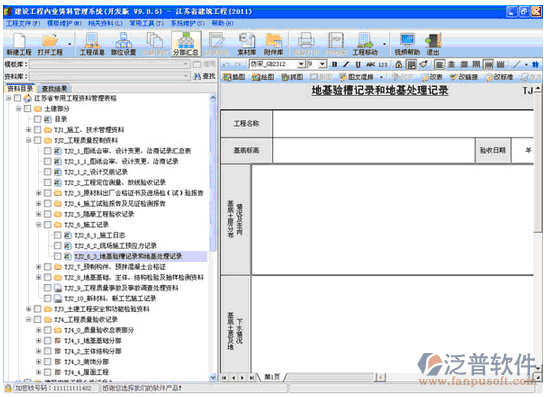Open the 附件库 attachment library icon
Screen dimensions: 547x397
point(273,44)
